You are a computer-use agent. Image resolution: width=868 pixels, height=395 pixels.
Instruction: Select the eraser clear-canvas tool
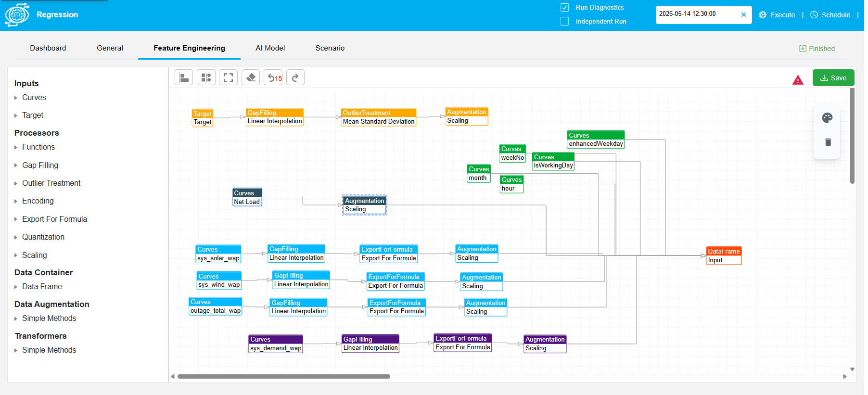point(251,77)
